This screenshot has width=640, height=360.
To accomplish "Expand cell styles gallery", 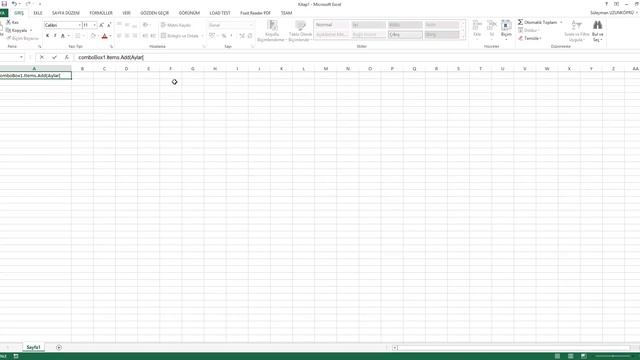I will (463, 37).
